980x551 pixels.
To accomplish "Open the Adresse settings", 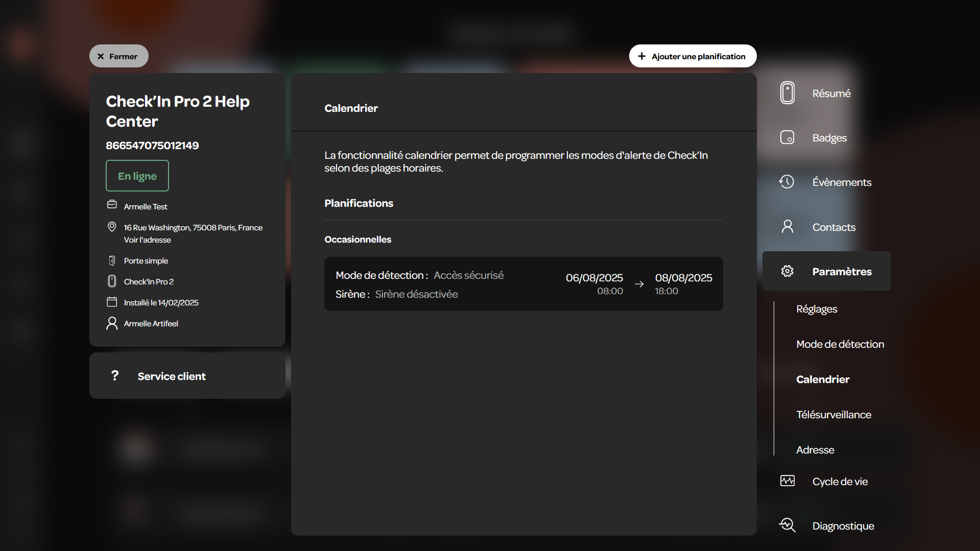I will pyautogui.click(x=815, y=450).
